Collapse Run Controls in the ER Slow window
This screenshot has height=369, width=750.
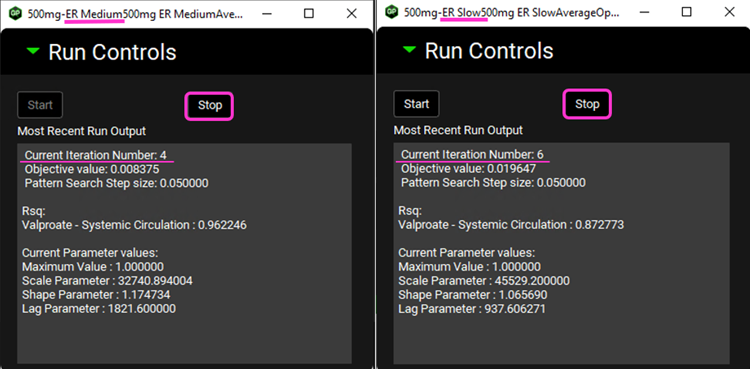tap(409, 50)
